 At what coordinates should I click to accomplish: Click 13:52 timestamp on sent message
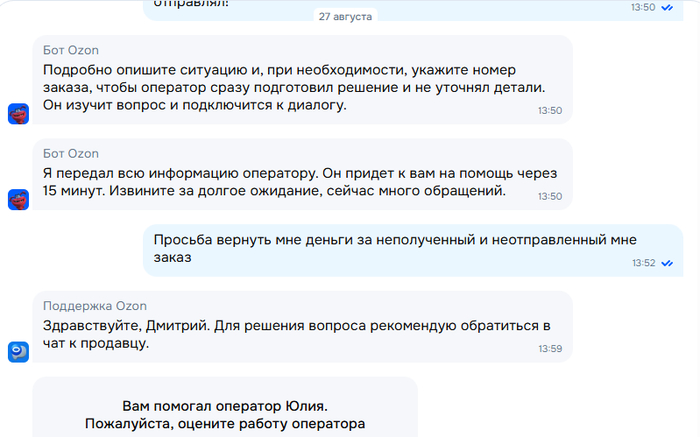[644, 263]
